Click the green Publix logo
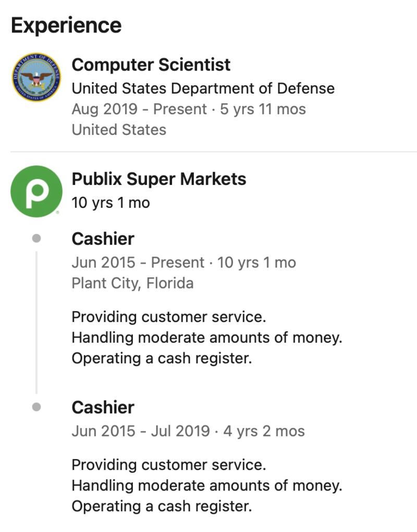The height and width of the screenshot is (532, 417). [x=36, y=191]
